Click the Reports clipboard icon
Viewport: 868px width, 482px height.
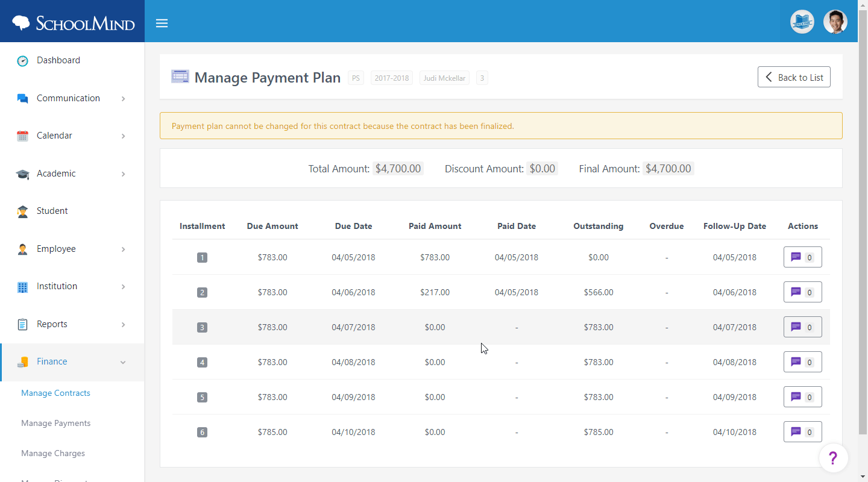[22, 324]
